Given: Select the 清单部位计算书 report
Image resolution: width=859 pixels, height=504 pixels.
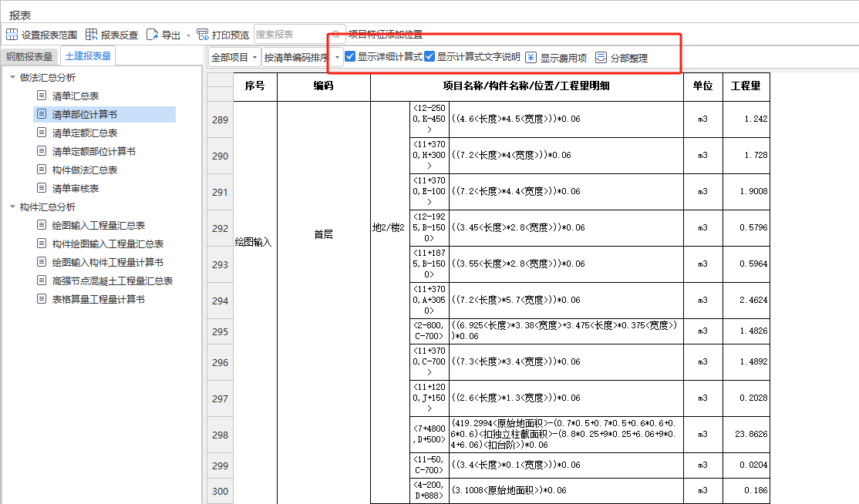Looking at the screenshot, I should coord(84,114).
